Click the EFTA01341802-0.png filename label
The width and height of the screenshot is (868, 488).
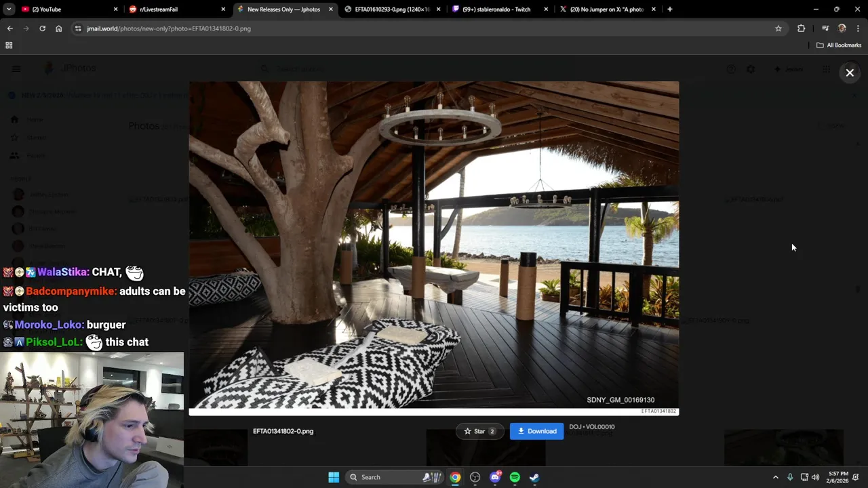[283, 431]
